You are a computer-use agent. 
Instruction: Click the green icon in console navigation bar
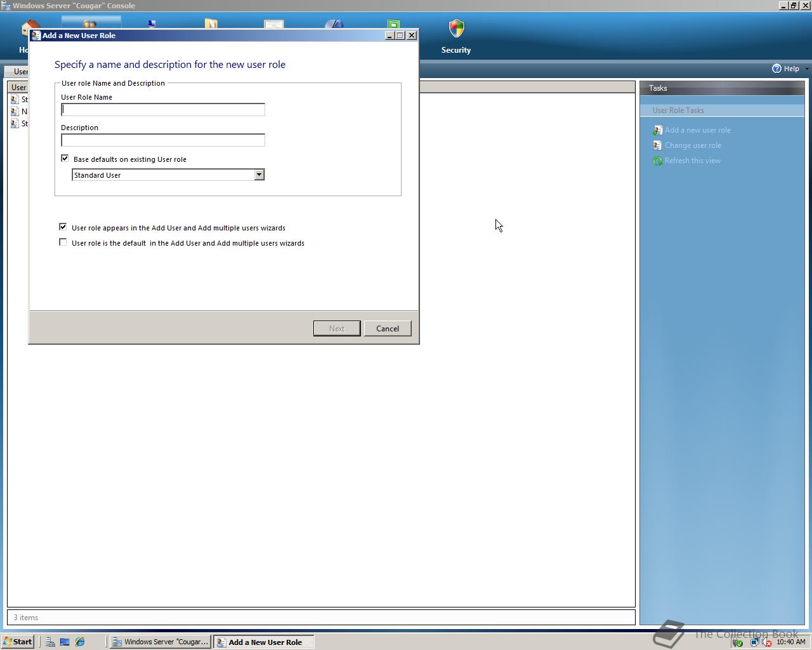pyautogui.click(x=393, y=24)
